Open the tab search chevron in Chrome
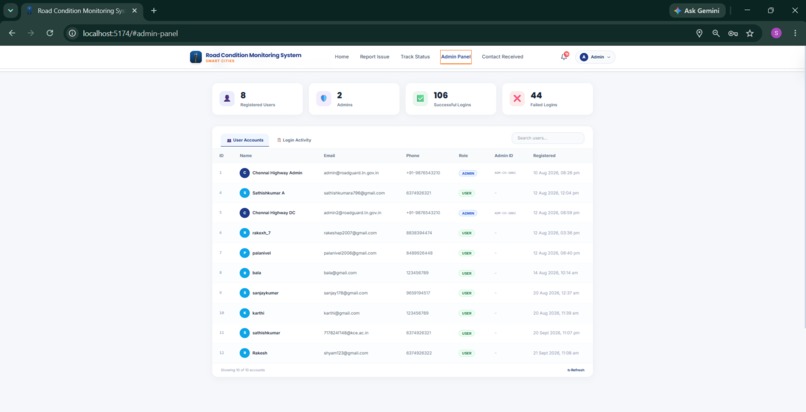This screenshot has width=806, height=412. pos(10,10)
